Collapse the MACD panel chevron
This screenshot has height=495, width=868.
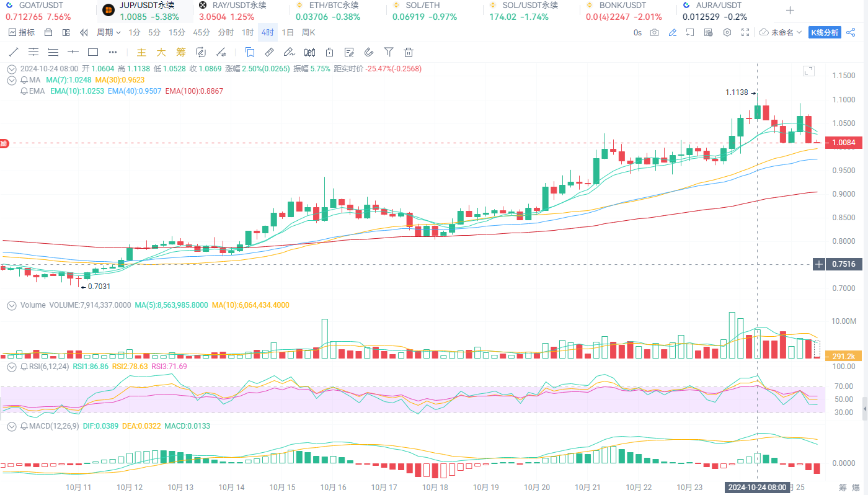(x=12, y=427)
